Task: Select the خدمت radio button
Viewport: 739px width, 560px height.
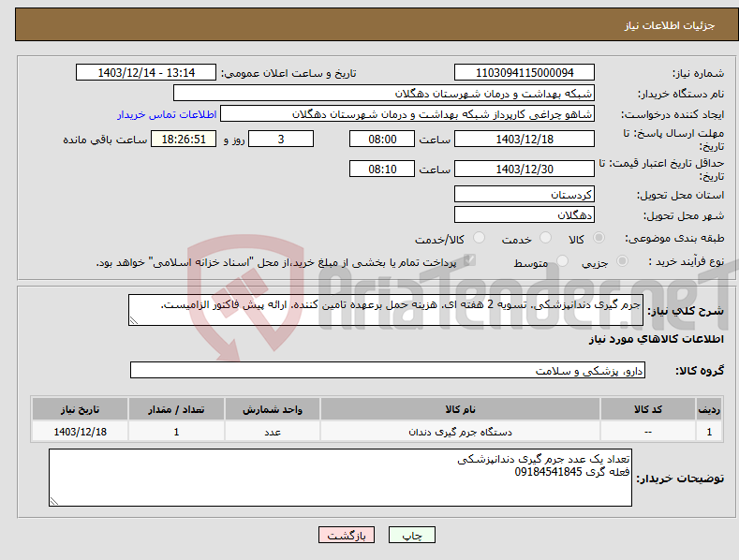Action: coord(545,238)
